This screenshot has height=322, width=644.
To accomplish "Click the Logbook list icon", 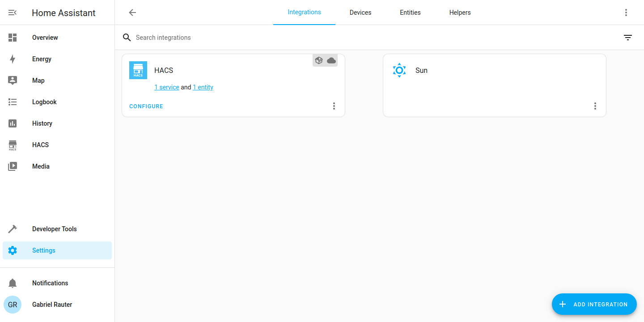I will pos(13,102).
